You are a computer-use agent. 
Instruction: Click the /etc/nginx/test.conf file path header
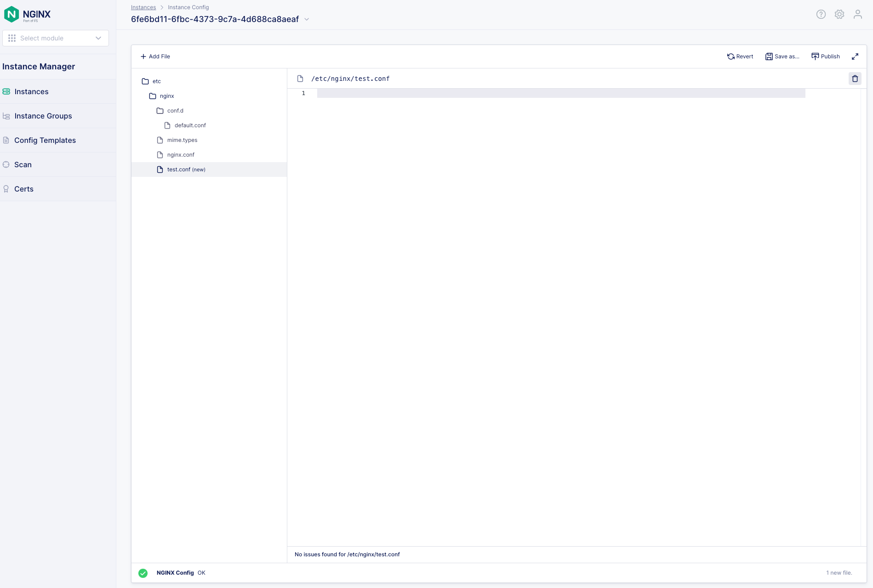coord(350,79)
